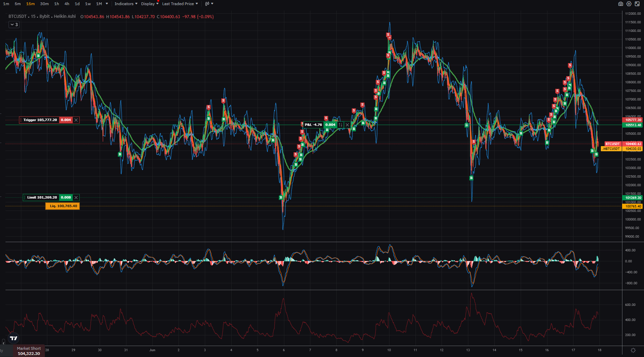
Task: Click the Liq. 100,765.40 liquidation label
Action: 63,206
